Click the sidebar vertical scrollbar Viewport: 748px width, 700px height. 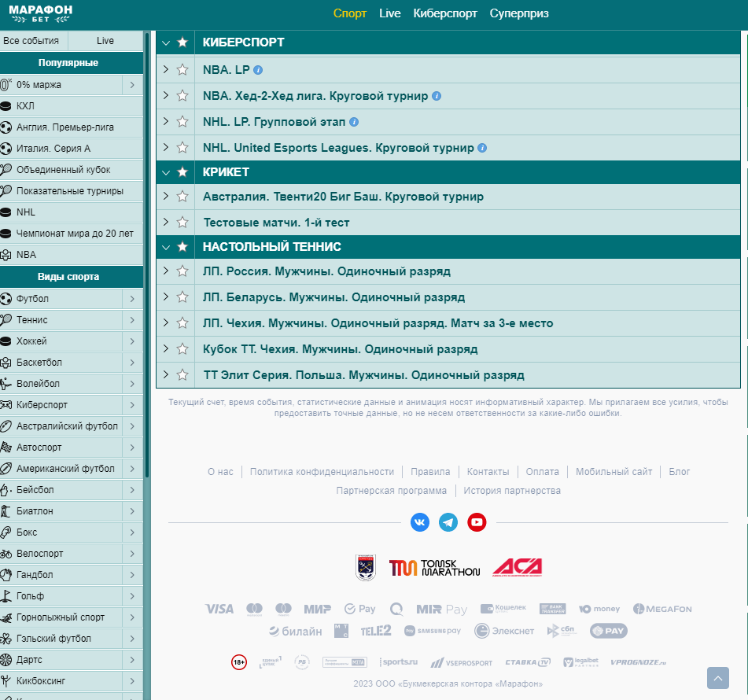147,254
